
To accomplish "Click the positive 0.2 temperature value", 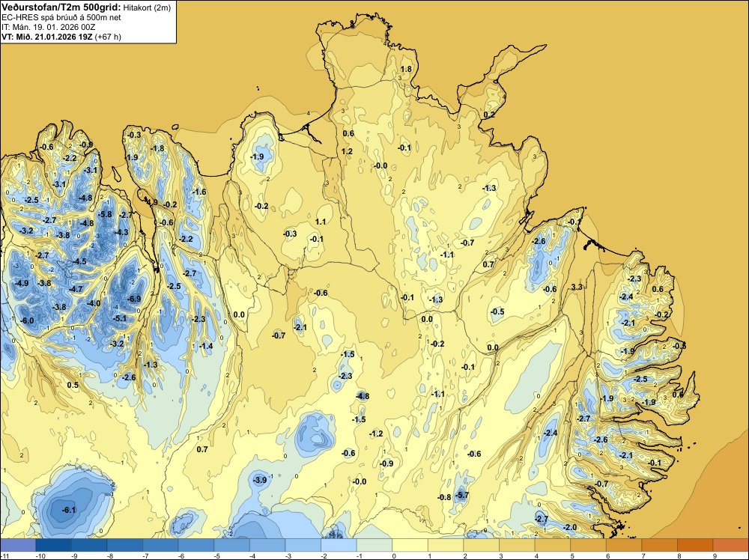I will 489,115.
